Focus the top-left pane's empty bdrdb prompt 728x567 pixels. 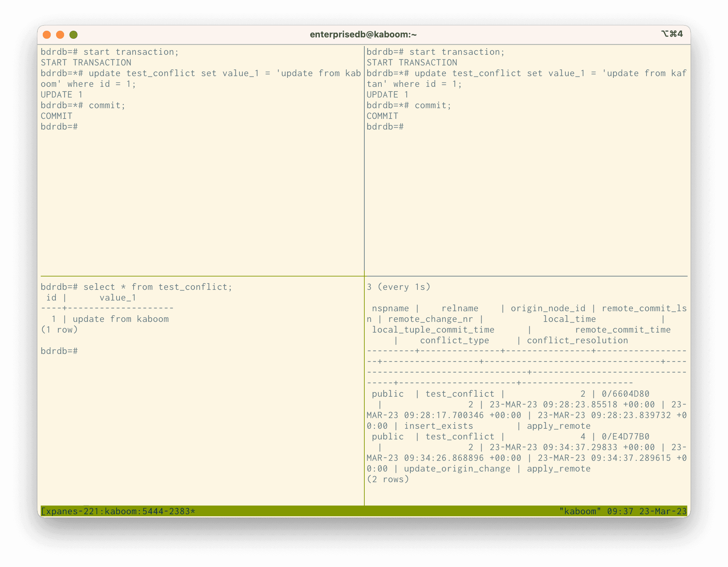pos(59,127)
